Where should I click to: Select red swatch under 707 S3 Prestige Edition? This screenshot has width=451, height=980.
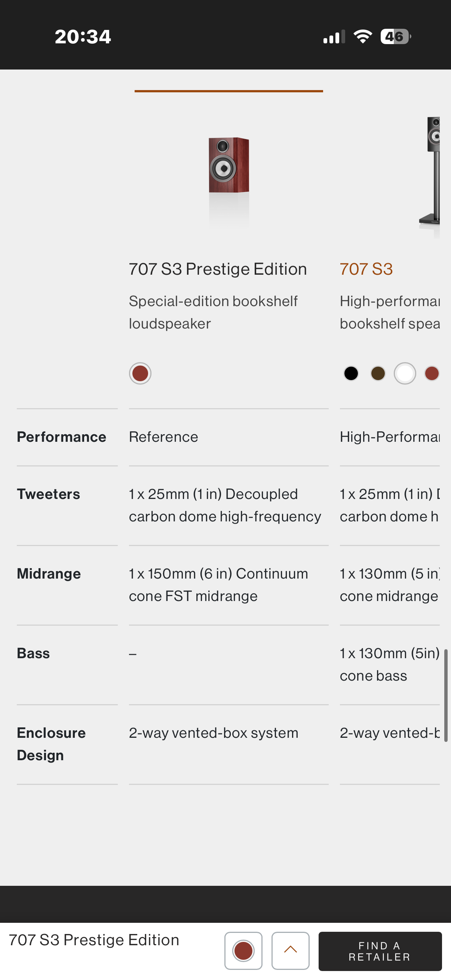(140, 373)
